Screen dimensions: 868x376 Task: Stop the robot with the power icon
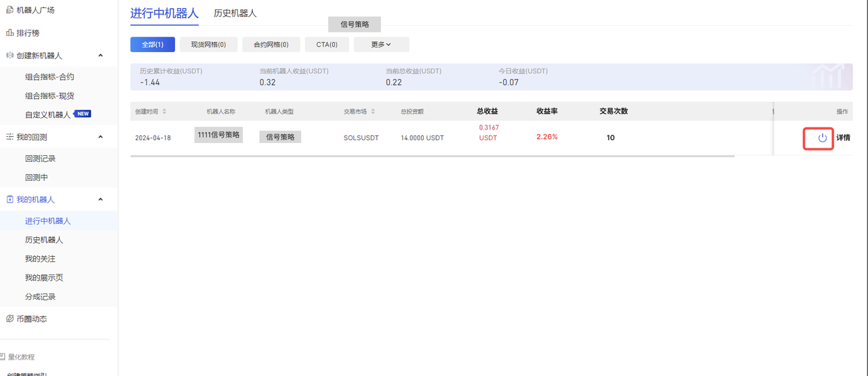pyautogui.click(x=822, y=138)
